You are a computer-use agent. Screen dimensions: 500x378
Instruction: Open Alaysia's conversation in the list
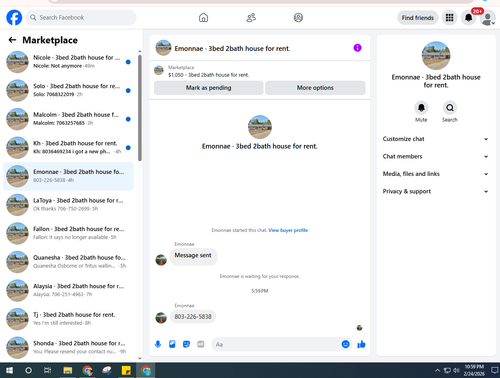pos(68,290)
